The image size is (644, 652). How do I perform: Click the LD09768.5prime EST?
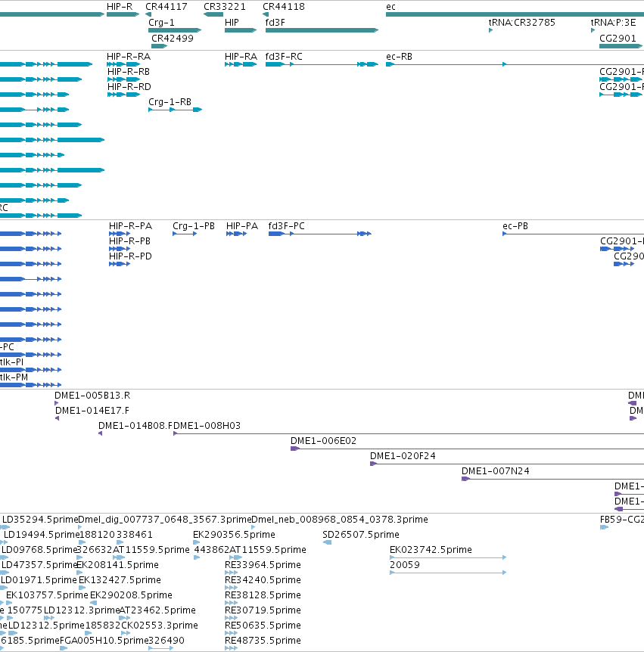click(5, 557)
